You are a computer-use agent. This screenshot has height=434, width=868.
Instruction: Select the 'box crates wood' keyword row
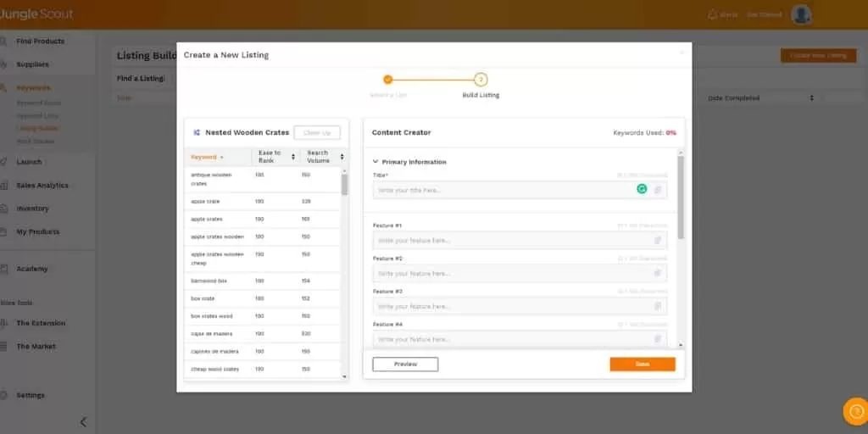[x=263, y=317]
